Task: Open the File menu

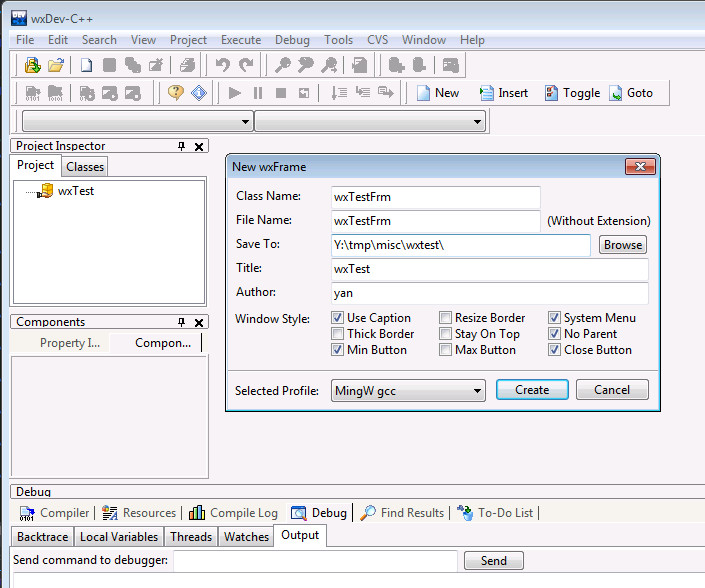Action: click(x=25, y=40)
